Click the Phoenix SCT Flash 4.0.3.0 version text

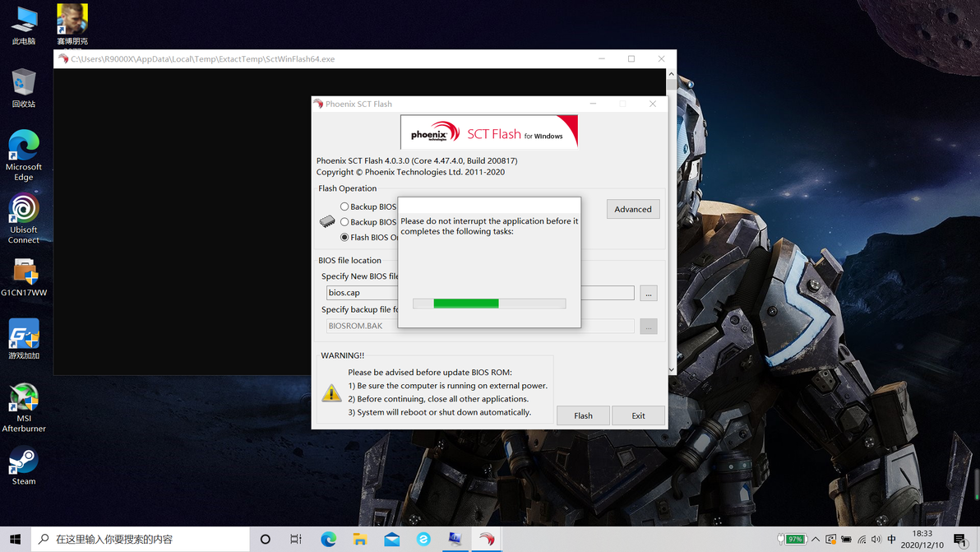[x=417, y=160]
